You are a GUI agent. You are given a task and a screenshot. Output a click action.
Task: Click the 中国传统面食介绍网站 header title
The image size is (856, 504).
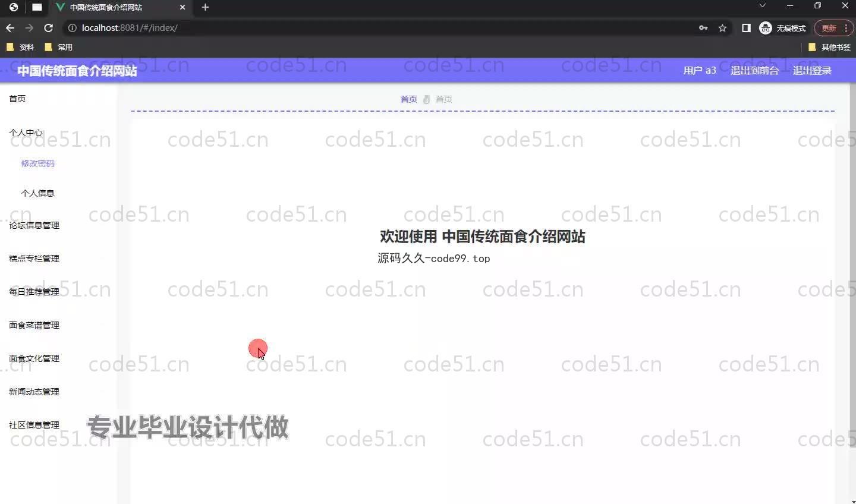pyautogui.click(x=77, y=71)
